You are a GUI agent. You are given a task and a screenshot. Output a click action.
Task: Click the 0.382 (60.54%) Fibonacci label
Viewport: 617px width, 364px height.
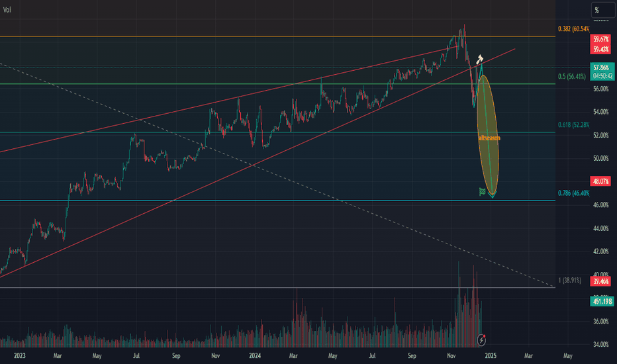tap(573, 28)
